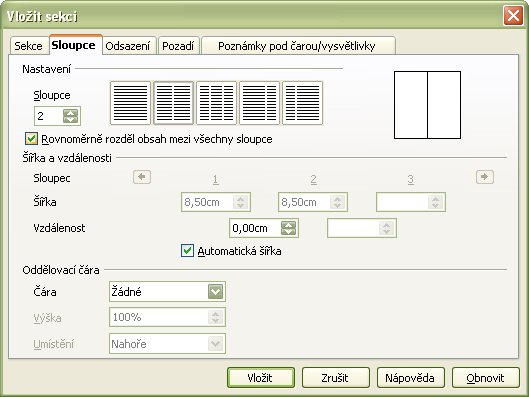Click the right arrow column navigation button
The image size is (529, 397).
click(x=485, y=177)
